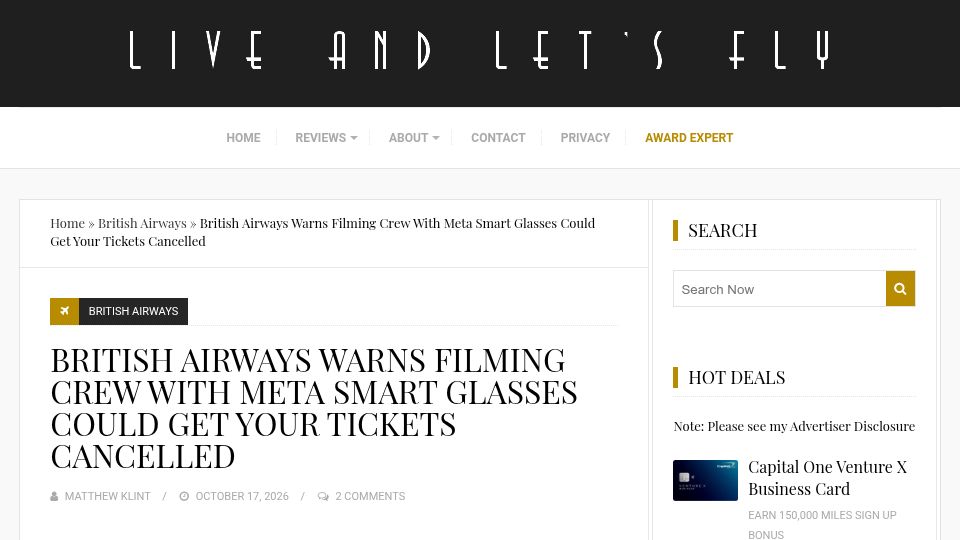Click the magnifying glass search button

tap(900, 288)
